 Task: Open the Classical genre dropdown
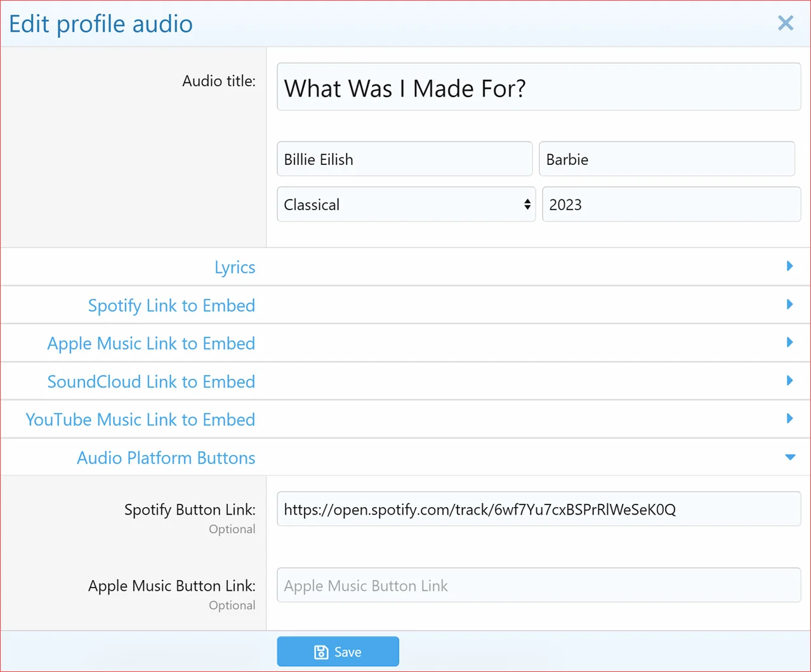406,204
